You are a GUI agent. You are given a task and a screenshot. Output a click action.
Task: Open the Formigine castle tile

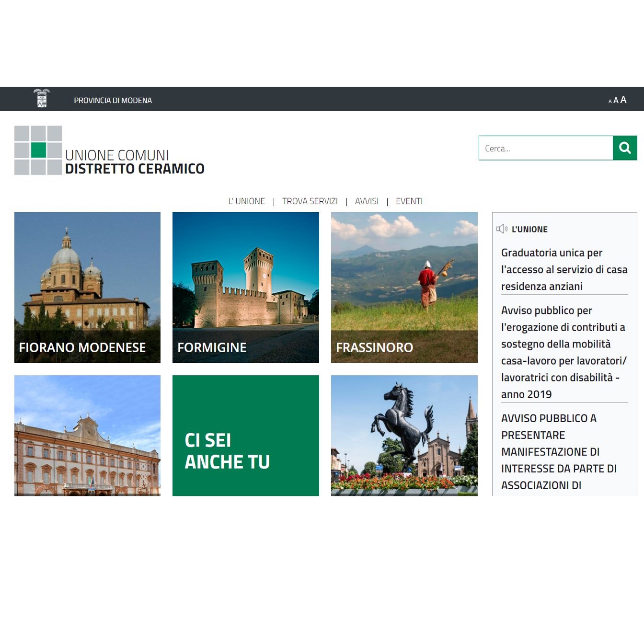pyautogui.click(x=246, y=287)
